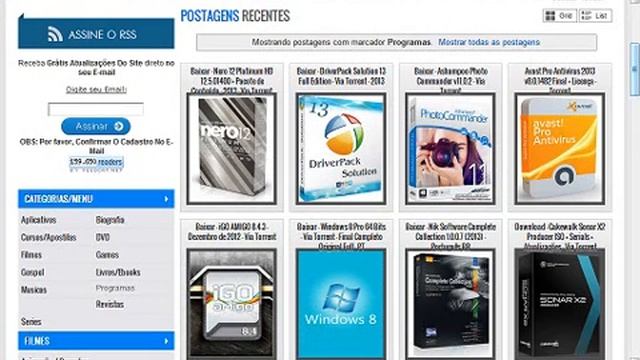Open the Programas category

point(115,288)
